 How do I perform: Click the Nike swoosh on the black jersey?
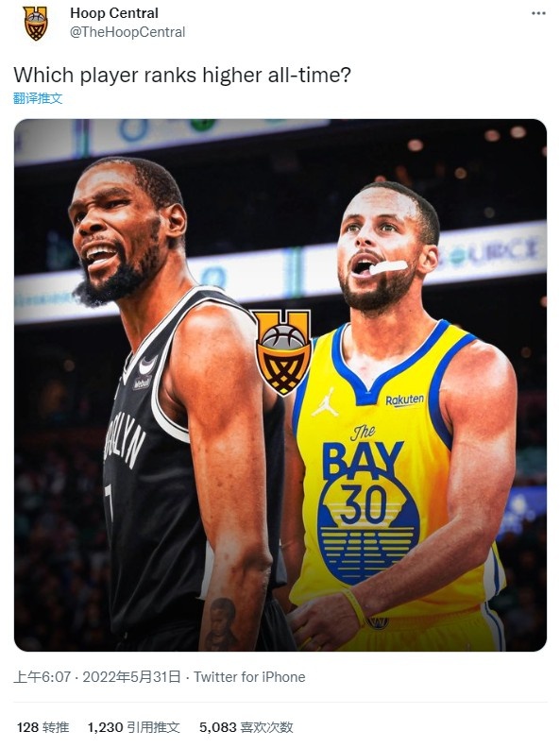[x=147, y=365]
